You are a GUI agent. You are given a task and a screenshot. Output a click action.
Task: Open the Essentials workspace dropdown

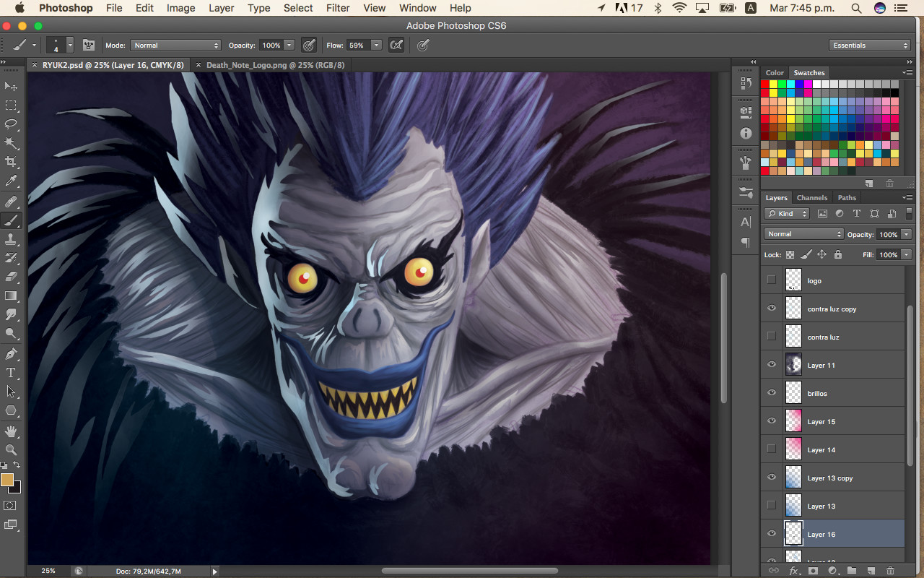pyautogui.click(x=870, y=45)
